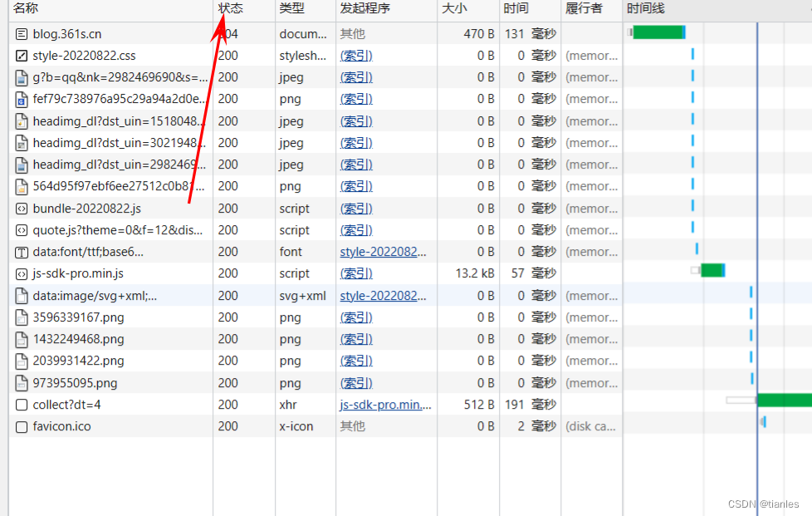Click png icon beside 564d95f97ebf6ee27512c0b8
Viewport: 812px width, 516px height.
coord(22,186)
